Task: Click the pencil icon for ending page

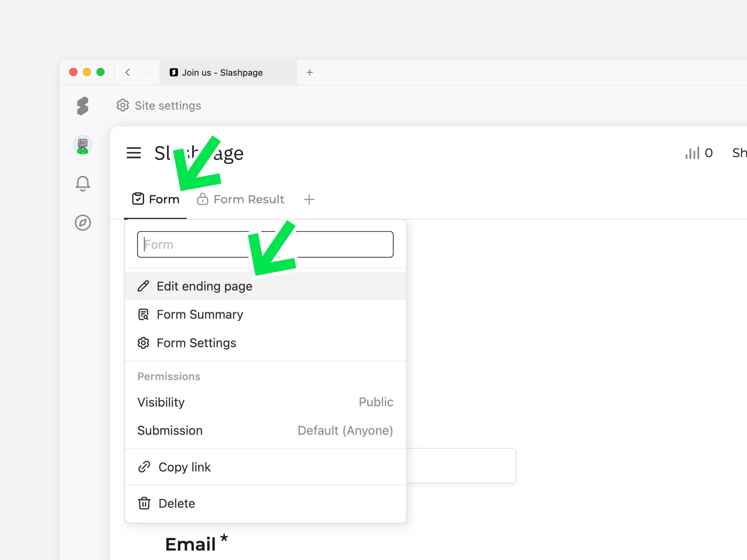Action: pos(143,286)
